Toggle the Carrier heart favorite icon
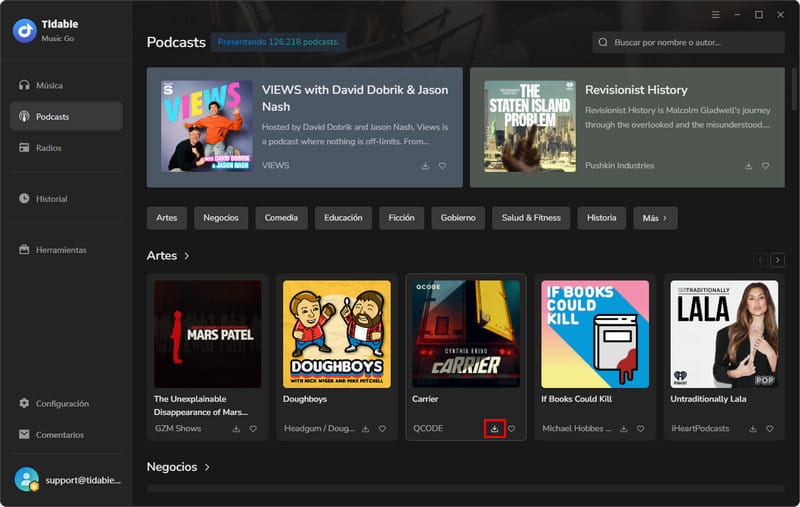 click(511, 429)
